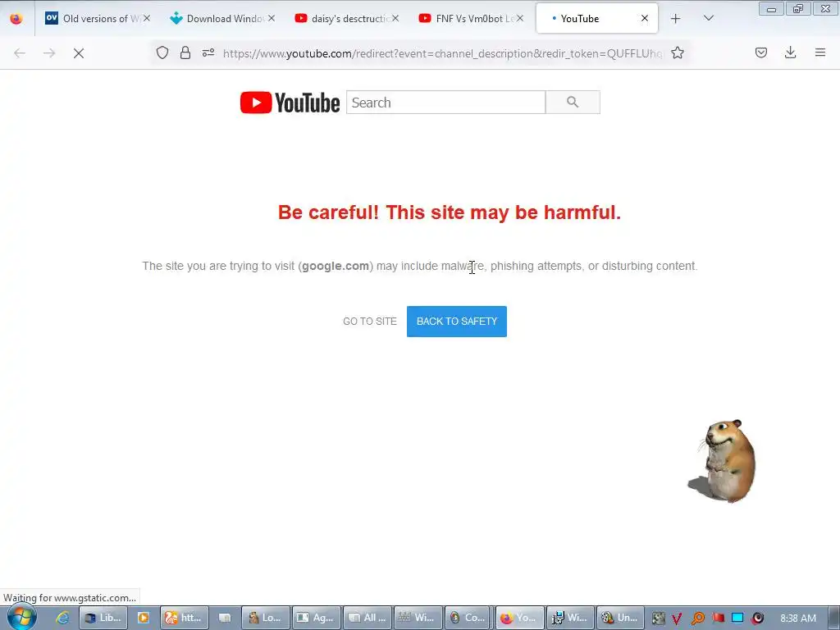Viewport: 840px width, 630px height.
Task: Click the red flag tray icon
Action: click(x=718, y=619)
